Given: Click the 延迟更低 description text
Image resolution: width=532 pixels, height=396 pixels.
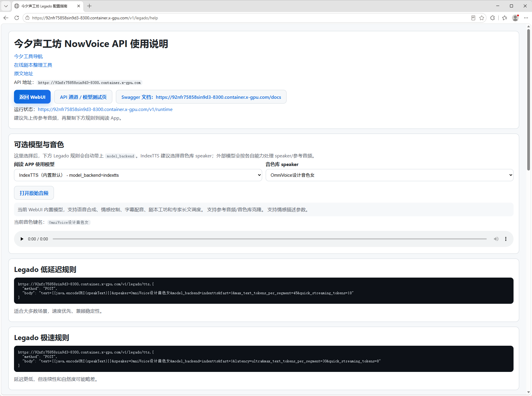Looking at the screenshot, I should (x=57, y=379).
